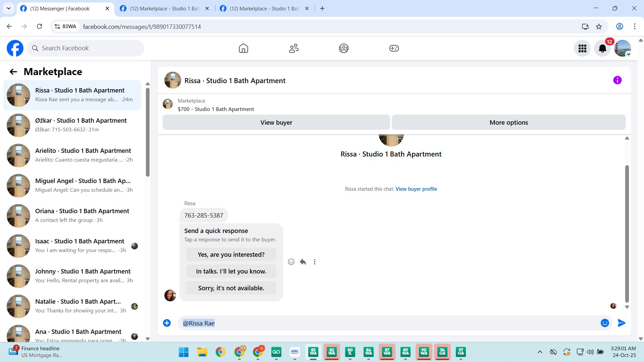Open a new browser tab

coord(322,8)
